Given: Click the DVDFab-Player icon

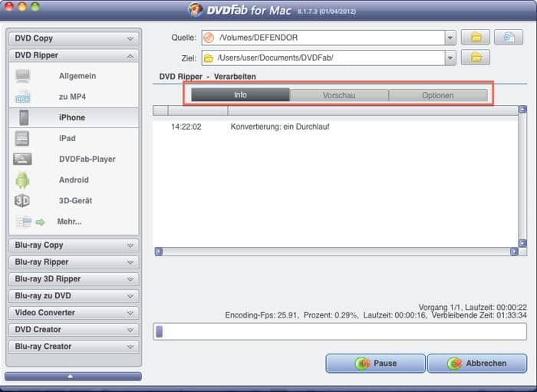Looking at the screenshot, I should [x=22, y=160].
